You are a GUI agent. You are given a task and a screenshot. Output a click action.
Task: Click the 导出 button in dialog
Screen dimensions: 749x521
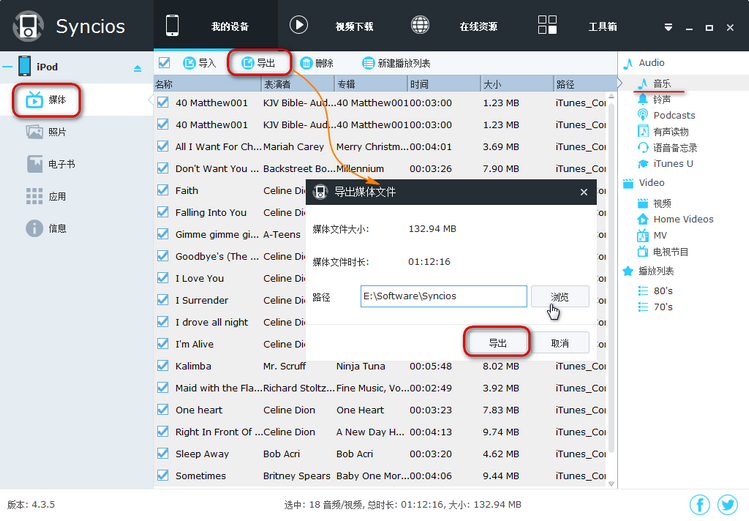tap(497, 343)
